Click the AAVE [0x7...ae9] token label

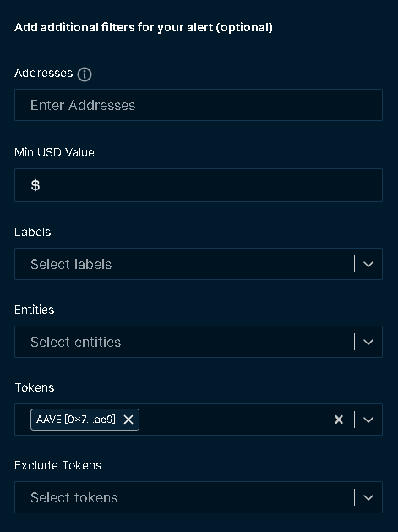(76, 420)
